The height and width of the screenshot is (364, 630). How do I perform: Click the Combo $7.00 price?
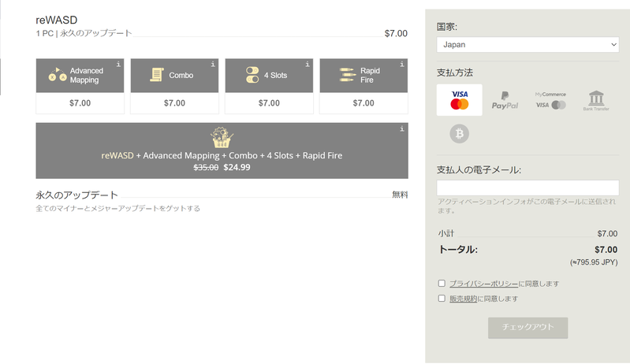coord(174,103)
